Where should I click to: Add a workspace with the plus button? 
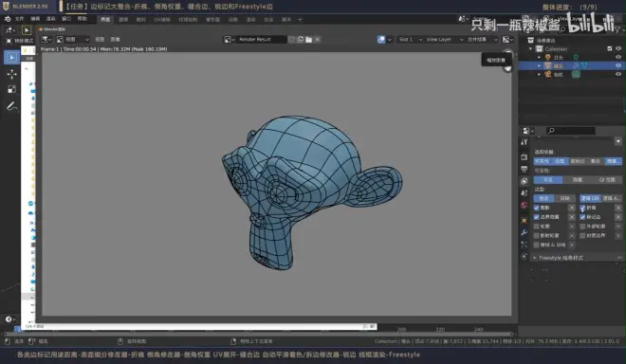pos(300,20)
